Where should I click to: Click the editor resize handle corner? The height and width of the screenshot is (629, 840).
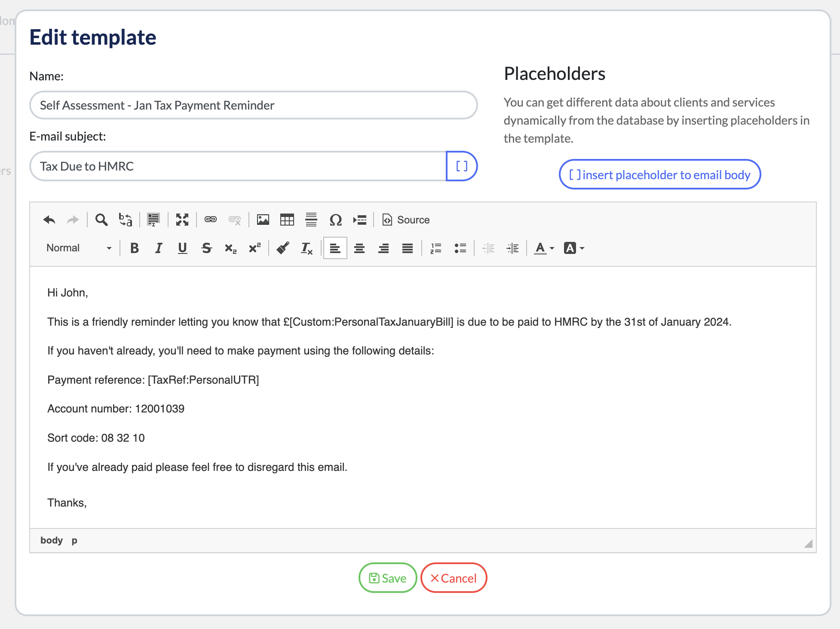click(x=808, y=544)
